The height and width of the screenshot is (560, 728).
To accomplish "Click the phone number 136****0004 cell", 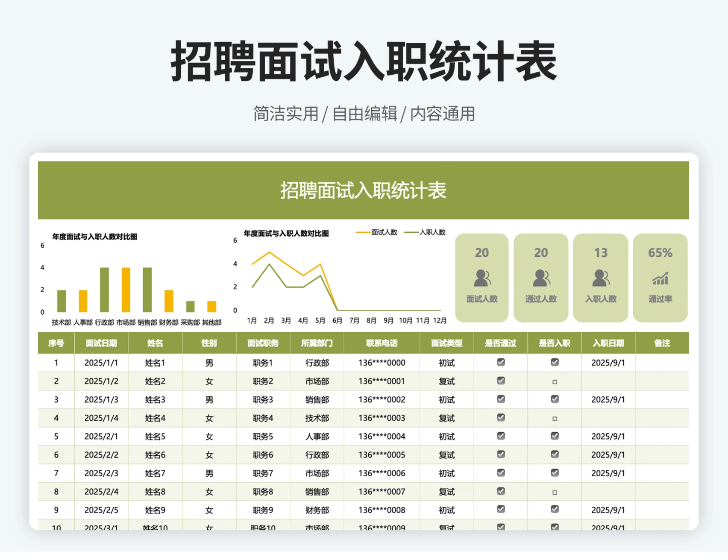I will click(381, 436).
